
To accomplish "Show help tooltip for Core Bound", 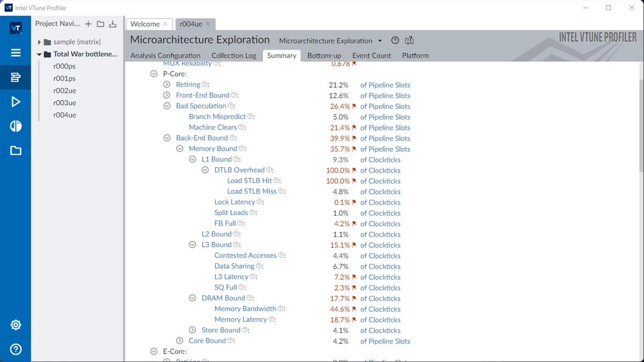I will pyautogui.click(x=231, y=341).
